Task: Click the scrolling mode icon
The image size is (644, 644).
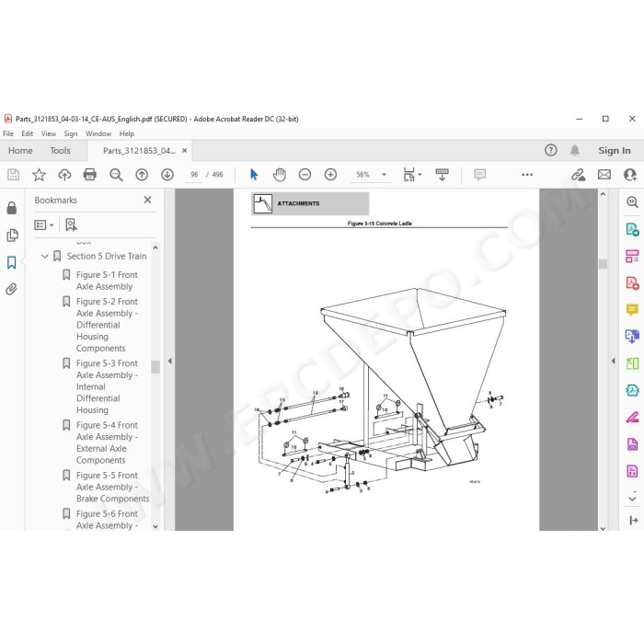Action: click(442, 175)
